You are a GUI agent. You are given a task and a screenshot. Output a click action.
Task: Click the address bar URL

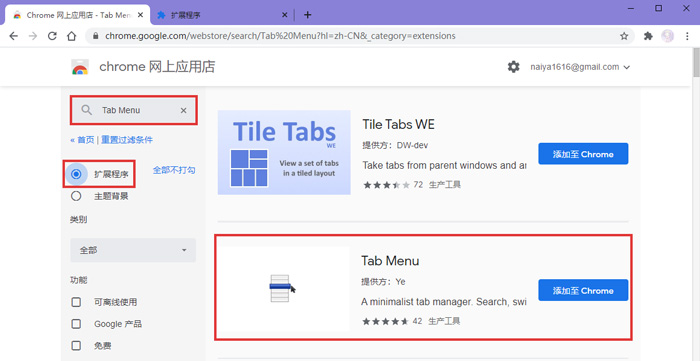[280, 36]
